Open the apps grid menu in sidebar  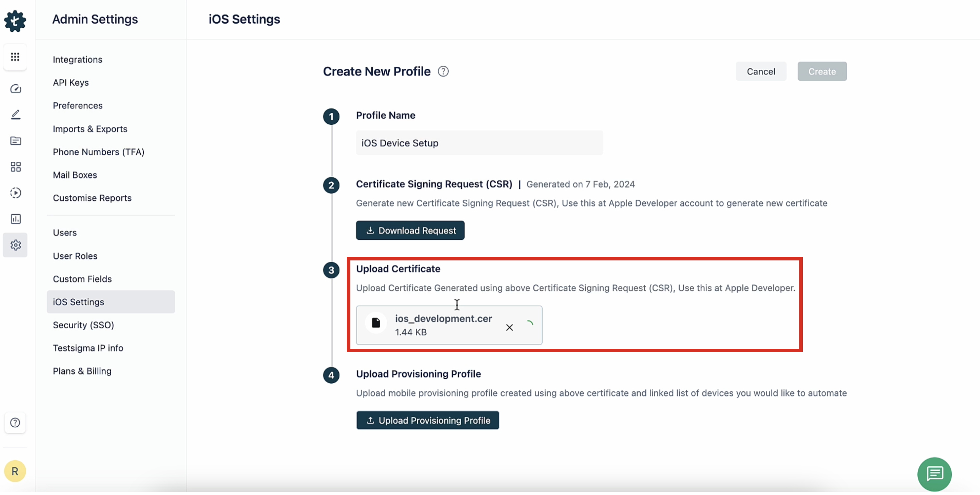[15, 57]
